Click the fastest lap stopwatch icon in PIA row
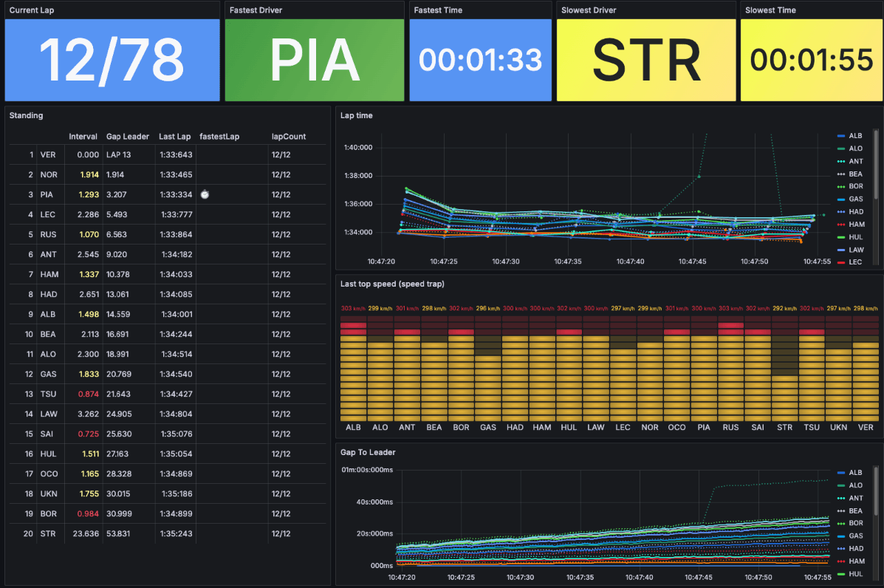The width and height of the screenshot is (884, 588). click(x=205, y=194)
